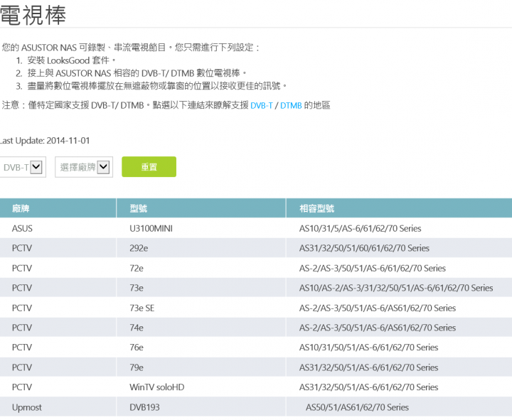Click the 72e model cell
The width and height of the screenshot is (512, 420).
pyautogui.click(x=201, y=268)
